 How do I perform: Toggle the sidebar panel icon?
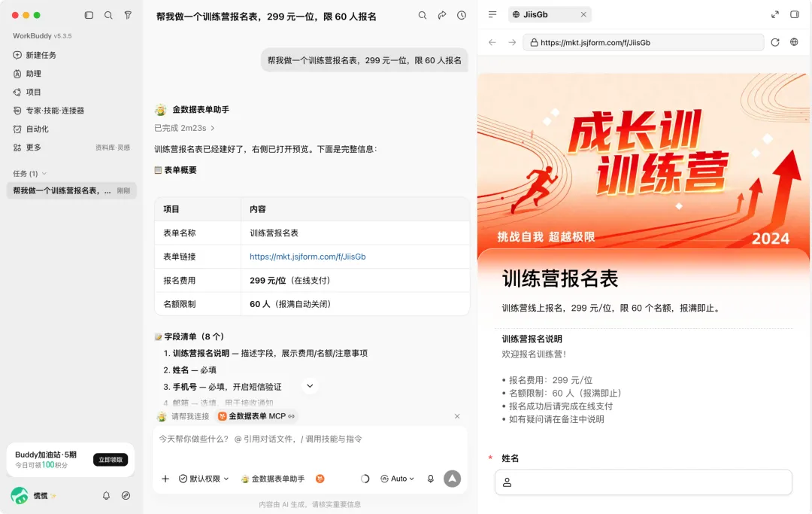tap(89, 16)
